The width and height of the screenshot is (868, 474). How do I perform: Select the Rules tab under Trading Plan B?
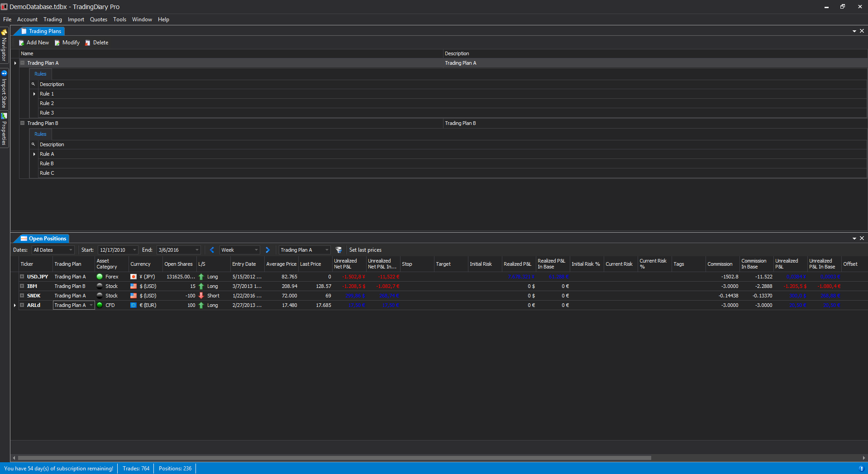pyautogui.click(x=40, y=134)
